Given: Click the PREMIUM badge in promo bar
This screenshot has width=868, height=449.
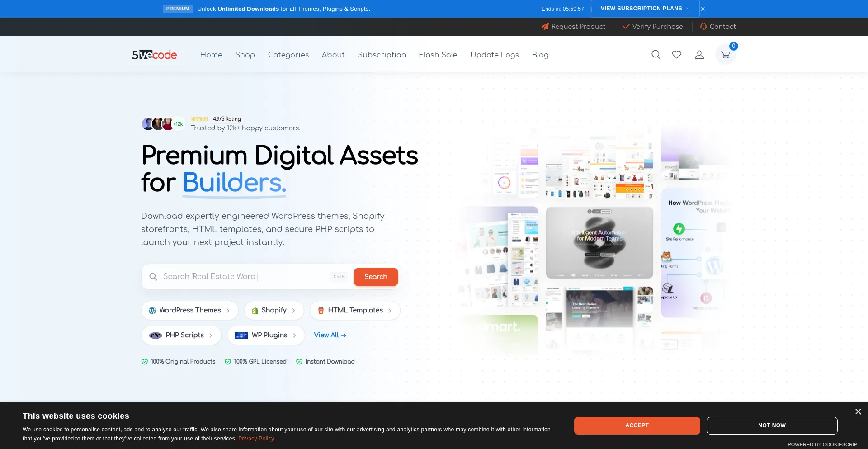Looking at the screenshot, I should coord(178,9).
